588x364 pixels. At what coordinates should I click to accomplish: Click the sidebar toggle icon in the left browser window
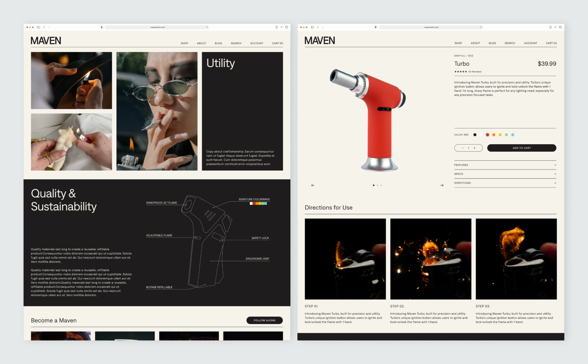[39, 27]
